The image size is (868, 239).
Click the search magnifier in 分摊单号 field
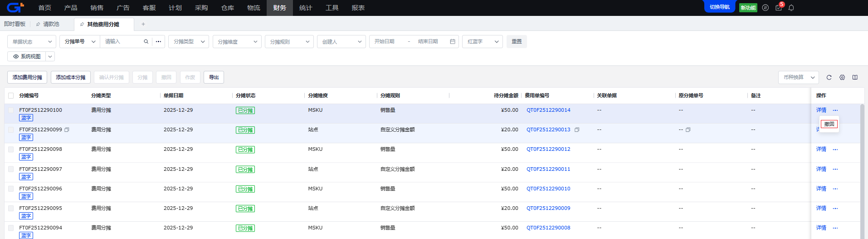[146, 41]
